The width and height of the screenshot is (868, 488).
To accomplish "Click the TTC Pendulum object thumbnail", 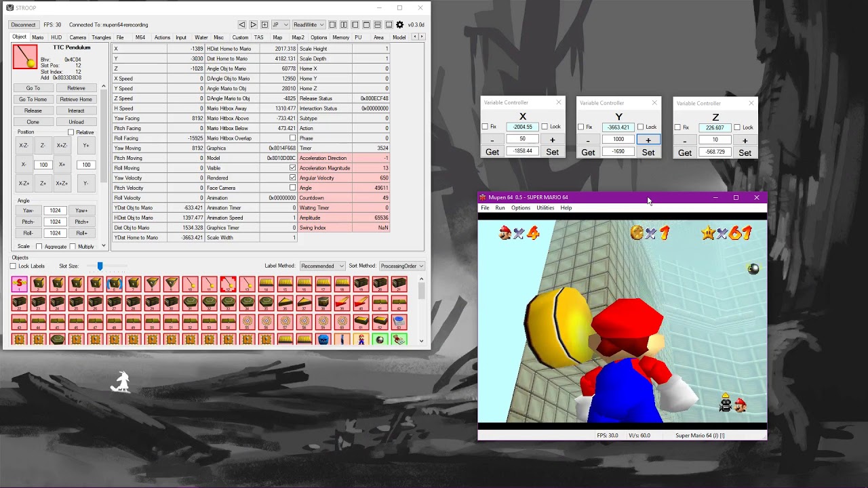I will (x=25, y=57).
